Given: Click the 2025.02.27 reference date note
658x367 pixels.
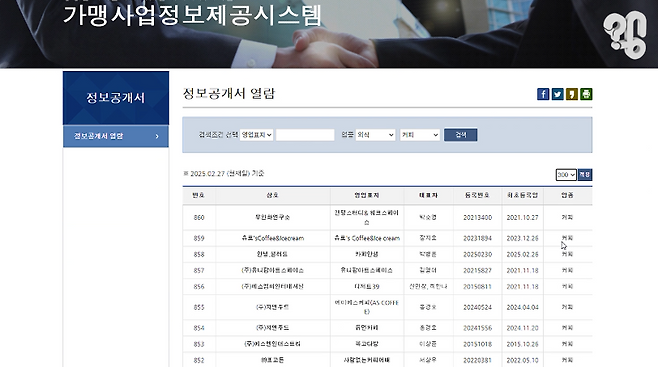Looking at the screenshot, I should point(224,174).
